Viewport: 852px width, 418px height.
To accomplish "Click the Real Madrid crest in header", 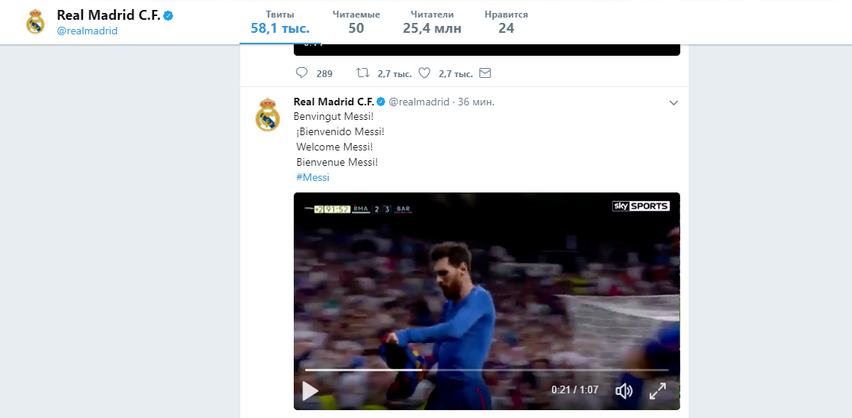I will coord(35,22).
